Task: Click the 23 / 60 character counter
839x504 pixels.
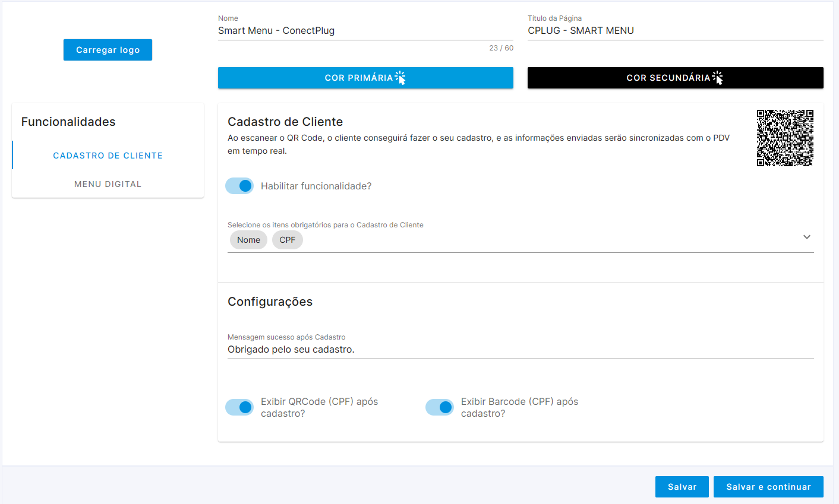Action: pyautogui.click(x=501, y=48)
